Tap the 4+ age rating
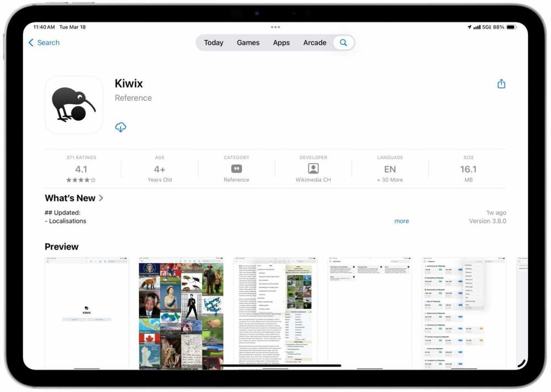The height and width of the screenshot is (392, 551). (160, 169)
